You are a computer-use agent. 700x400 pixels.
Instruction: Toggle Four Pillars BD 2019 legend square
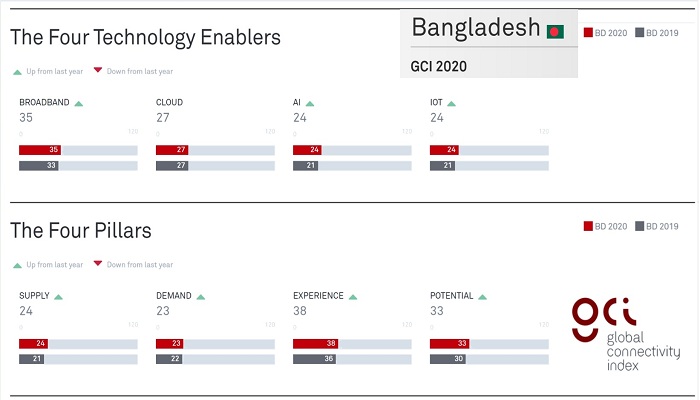point(639,227)
